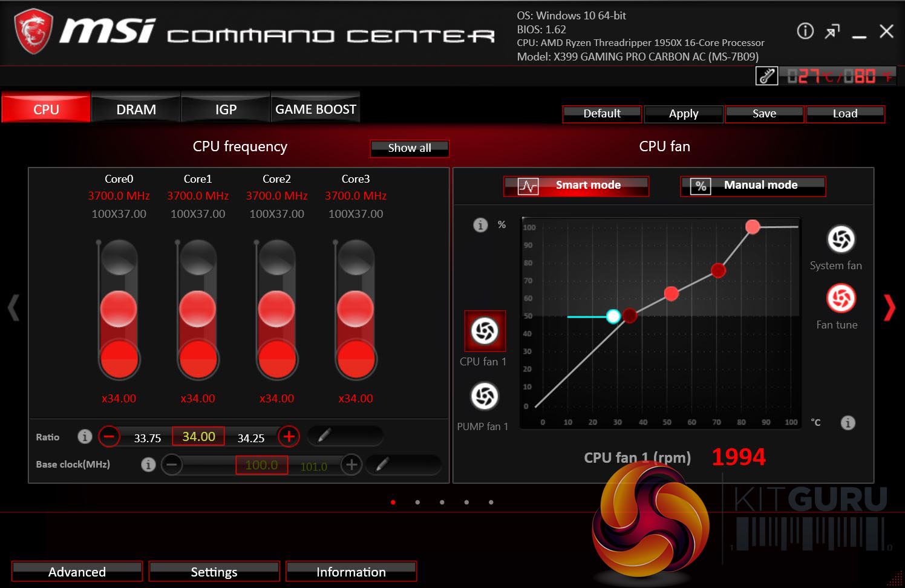Click the cyan current temperature marker on the fan curve
The image size is (905, 588).
click(x=613, y=316)
